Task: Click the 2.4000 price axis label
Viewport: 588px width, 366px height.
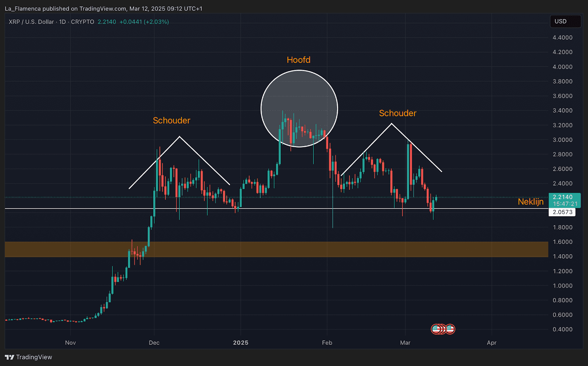Action: click(563, 184)
